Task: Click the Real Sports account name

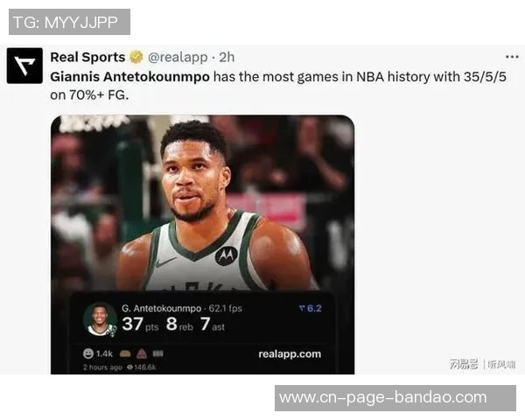Action: [x=87, y=57]
